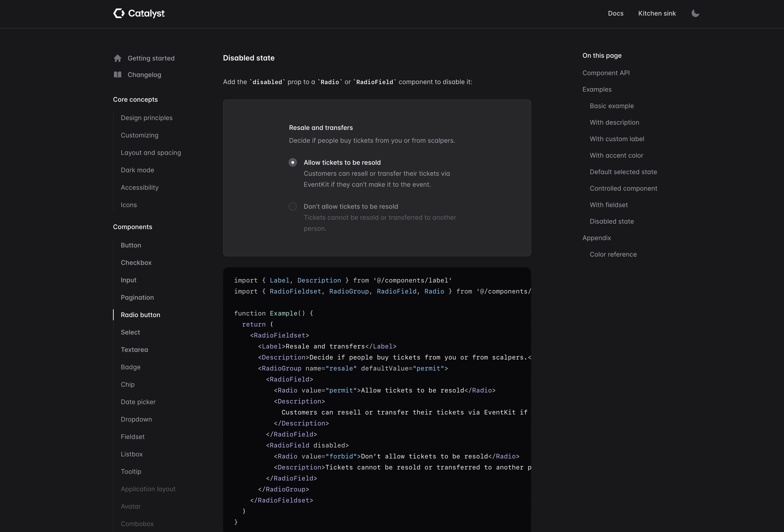Open Date picker component page
This screenshot has width=784, height=532.
(x=138, y=402)
